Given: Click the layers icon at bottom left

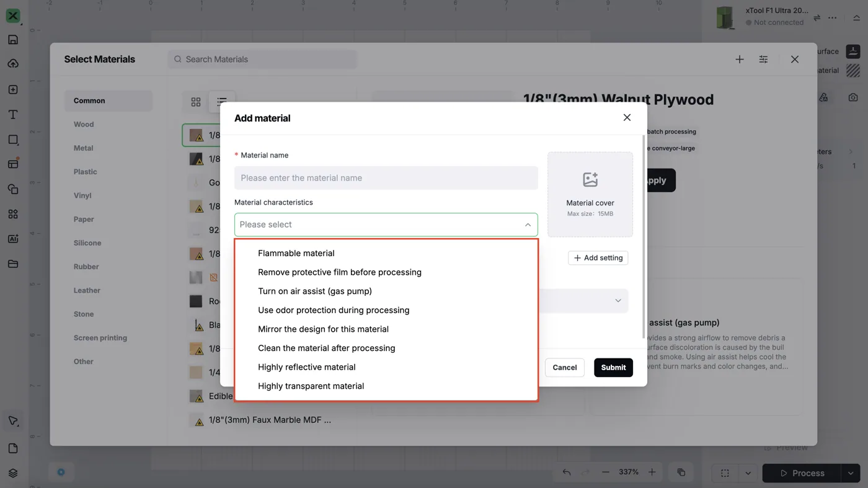Looking at the screenshot, I should [x=13, y=473].
